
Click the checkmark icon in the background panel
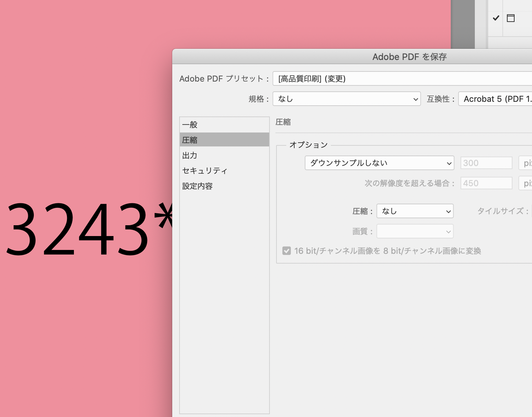point(496,18)
